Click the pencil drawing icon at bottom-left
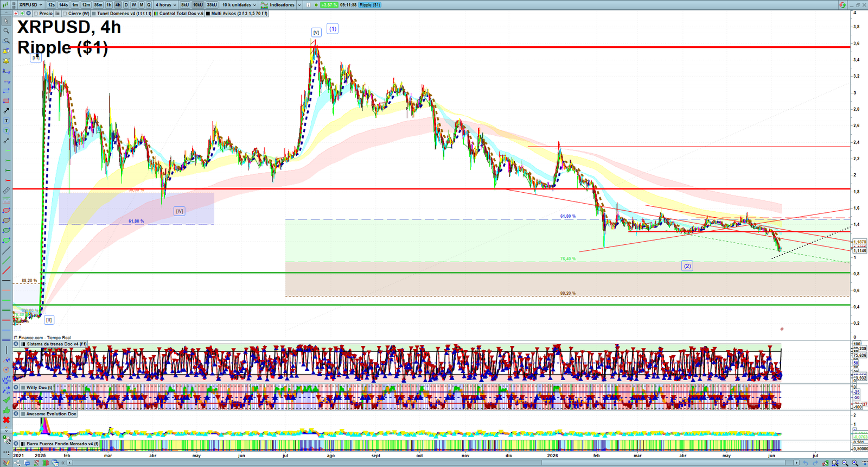 click(x=7, y=463)
